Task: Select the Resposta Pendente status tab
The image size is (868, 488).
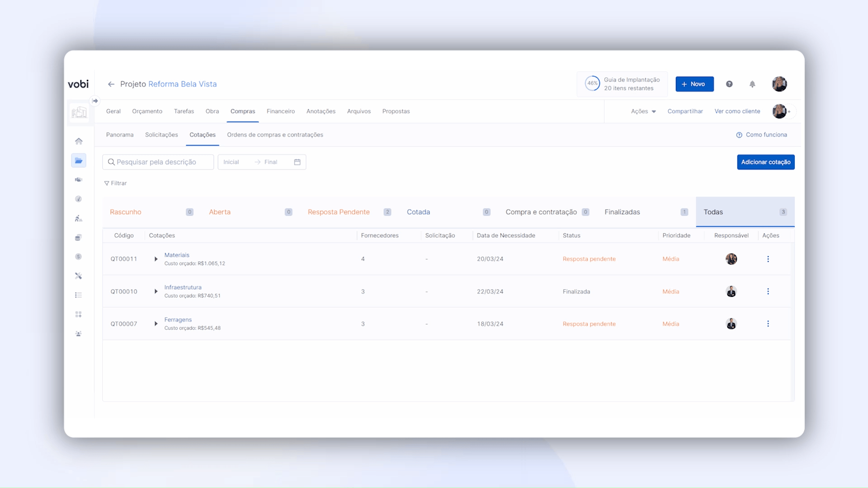Action: pos(339,212)
